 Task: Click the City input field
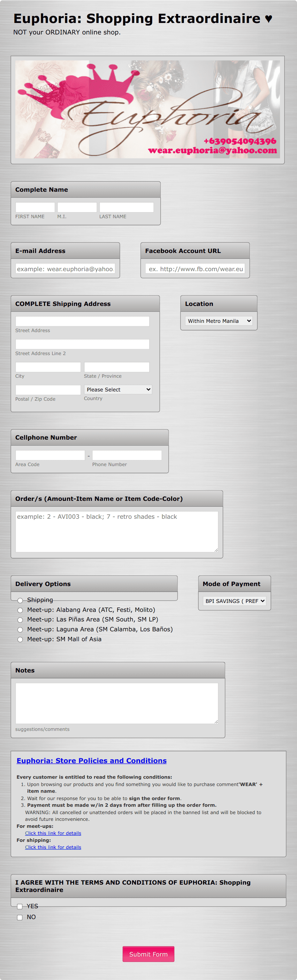point(48,367)
